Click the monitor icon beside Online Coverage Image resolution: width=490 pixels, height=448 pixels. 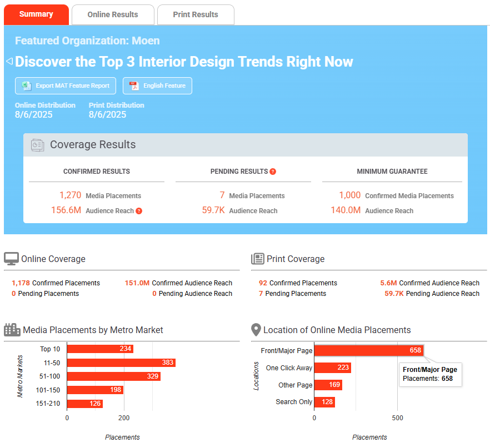tap(12, 259)
